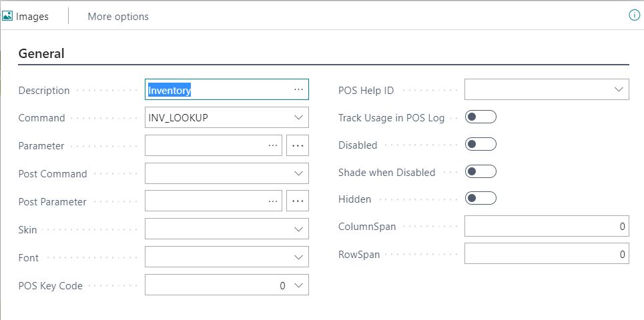Expand the Command dropdown
Screen dimensions: 644x320
tap(298, 118)
